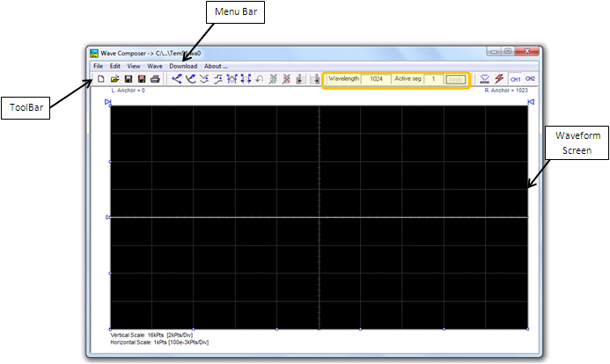Click the red Save As floppy icon

[142, 79]
